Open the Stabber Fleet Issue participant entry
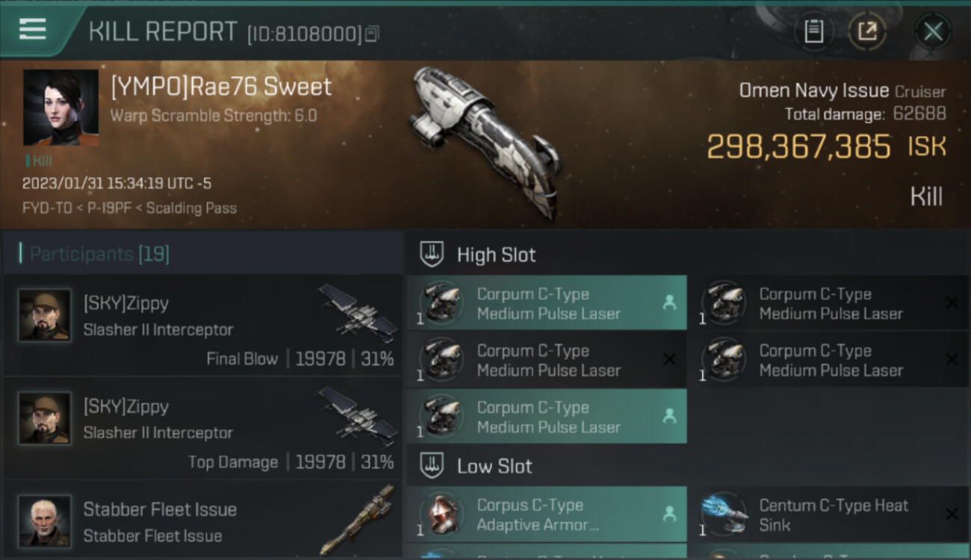Viewport: 971px width, 560px height. (x=202, y=520)
